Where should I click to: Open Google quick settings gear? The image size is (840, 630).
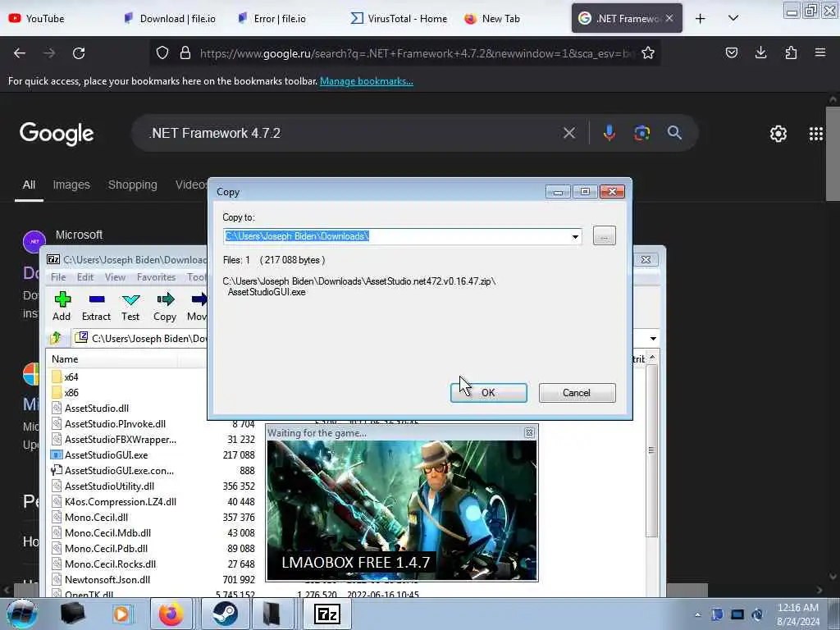point(778,134)
